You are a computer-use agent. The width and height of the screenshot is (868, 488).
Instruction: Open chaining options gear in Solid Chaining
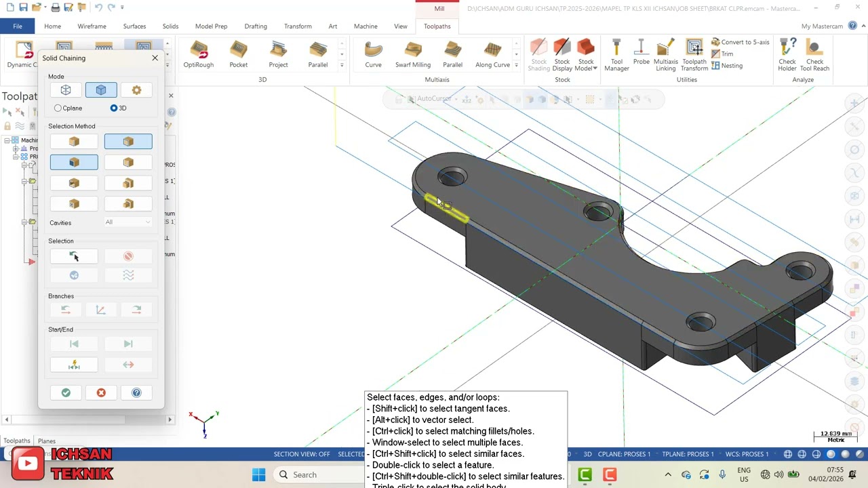pos(136,90)
